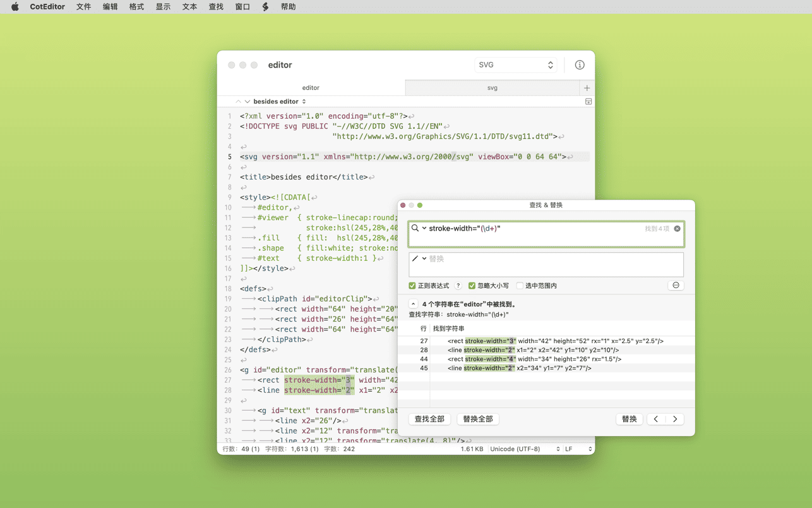Click the 查找全部 button

429,419
